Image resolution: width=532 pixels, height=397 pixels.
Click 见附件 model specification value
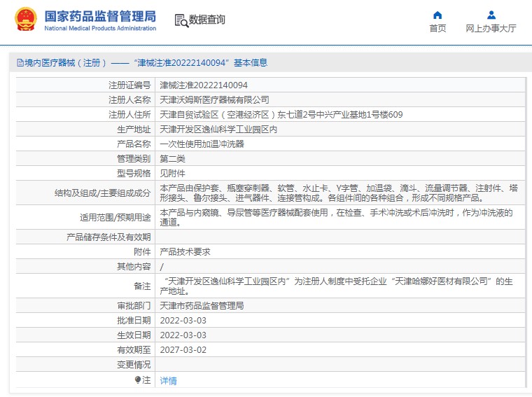click(172, 174)
